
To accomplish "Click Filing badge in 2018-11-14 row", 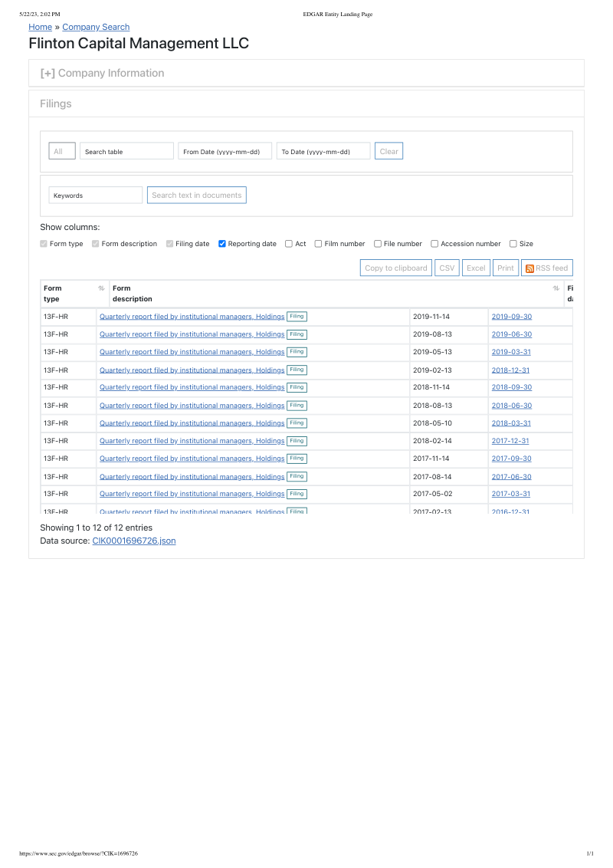I will coord(297,387).
